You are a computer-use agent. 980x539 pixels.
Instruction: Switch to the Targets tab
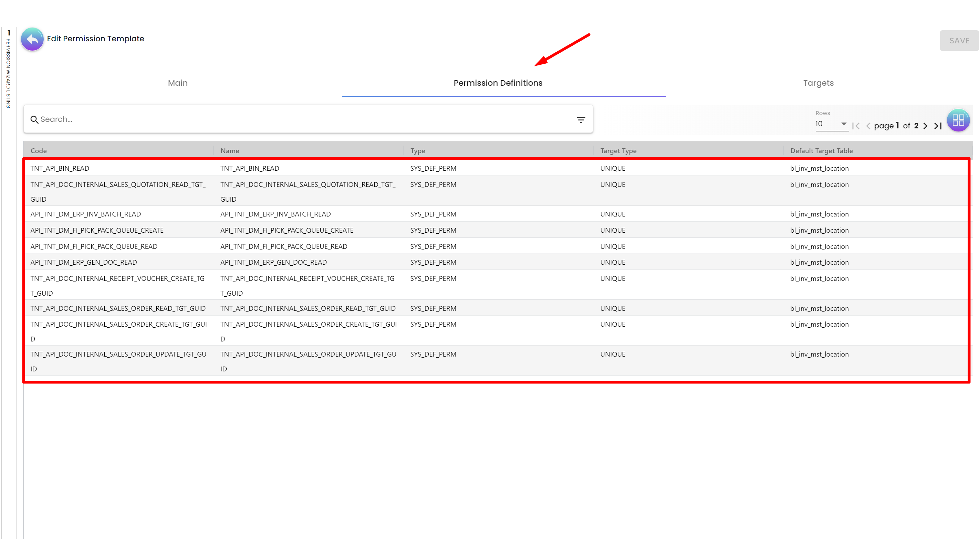pyautogui.click(x=818, y=83)
